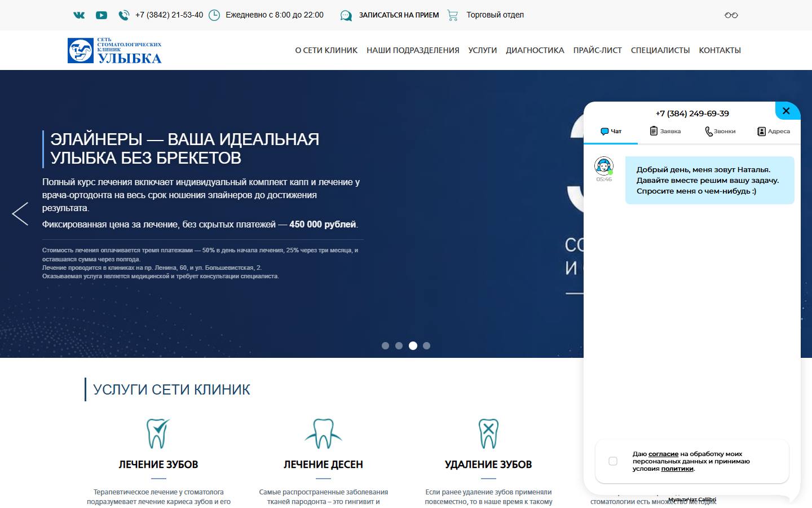Switch to Заявка tab in widget
This screenshot has height=508, width=812.
tap(665, 132)
